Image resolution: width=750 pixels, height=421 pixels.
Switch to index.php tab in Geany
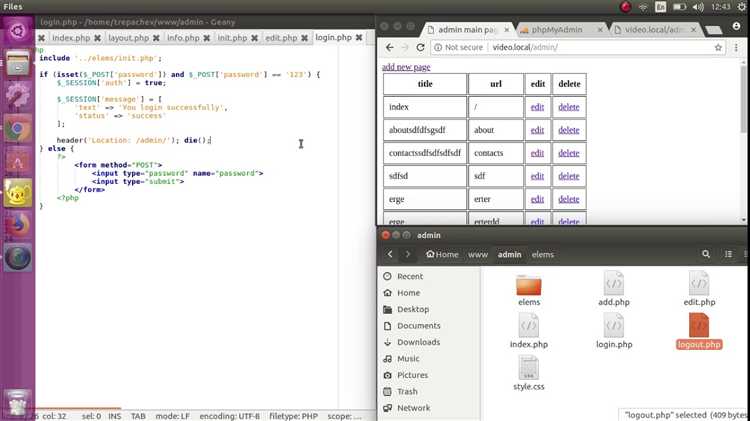71,38
